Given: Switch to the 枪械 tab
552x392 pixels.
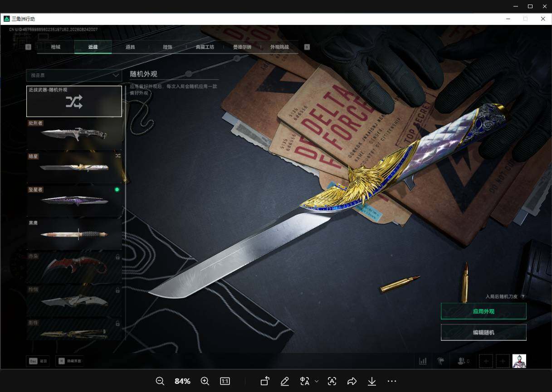Looking at the screenshot, I should [x=55, y=47].
